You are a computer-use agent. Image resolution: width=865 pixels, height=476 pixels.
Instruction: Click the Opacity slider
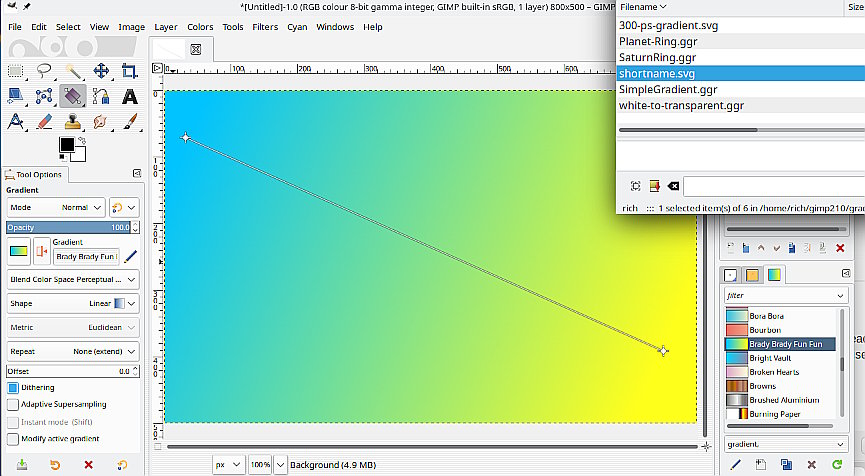[69, 227]
